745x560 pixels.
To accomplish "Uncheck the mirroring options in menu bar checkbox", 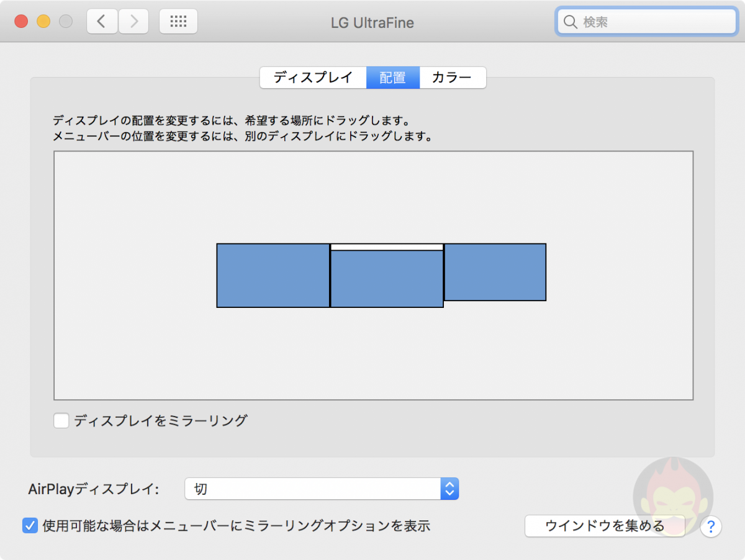I will point(30,526).
